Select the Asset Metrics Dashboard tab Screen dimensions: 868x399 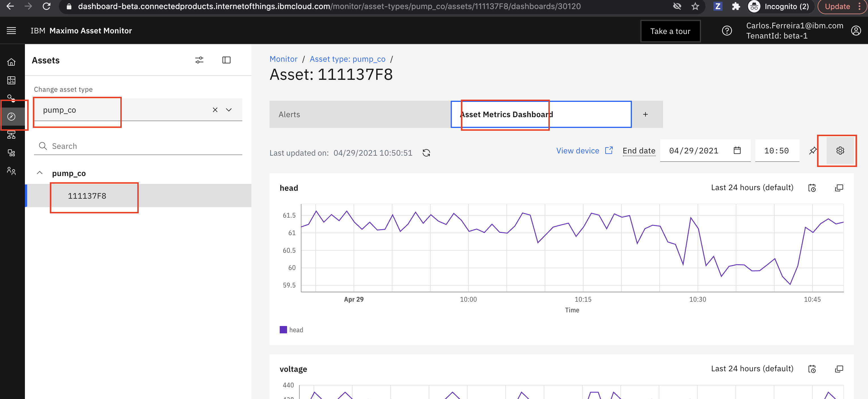click(541, 115)
